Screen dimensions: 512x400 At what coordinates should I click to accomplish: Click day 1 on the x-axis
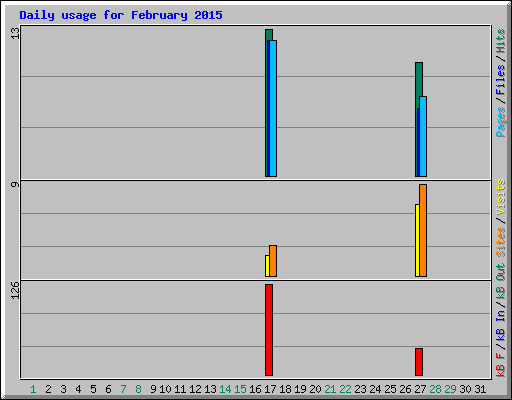(x=33, y=389)
